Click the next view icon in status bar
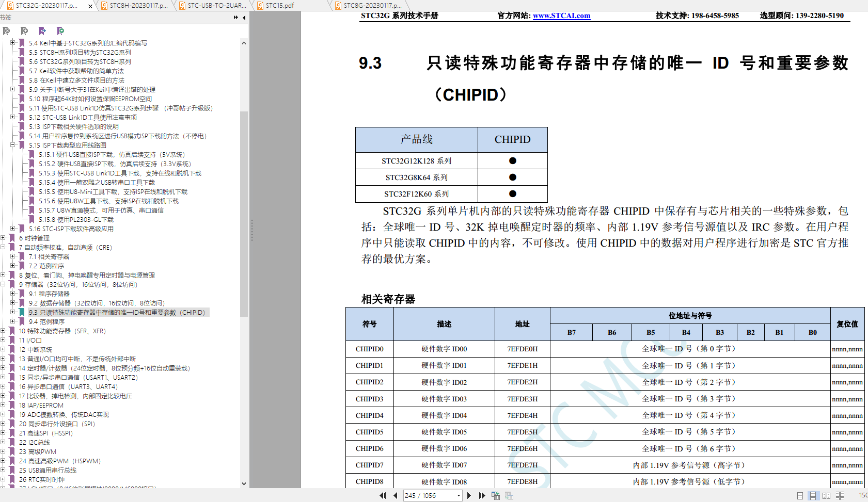Image resolution: width=868 pixels, height=502 pixels. tap(509, 495)
